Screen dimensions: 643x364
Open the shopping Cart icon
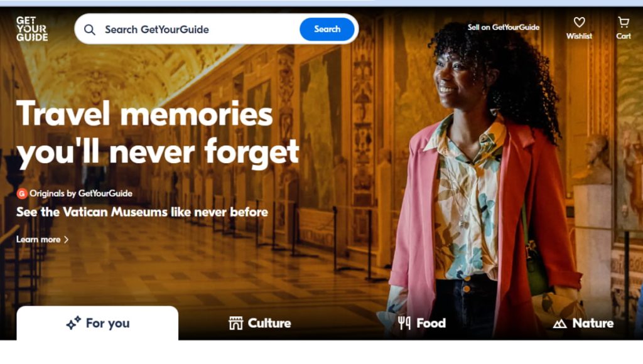624,22
